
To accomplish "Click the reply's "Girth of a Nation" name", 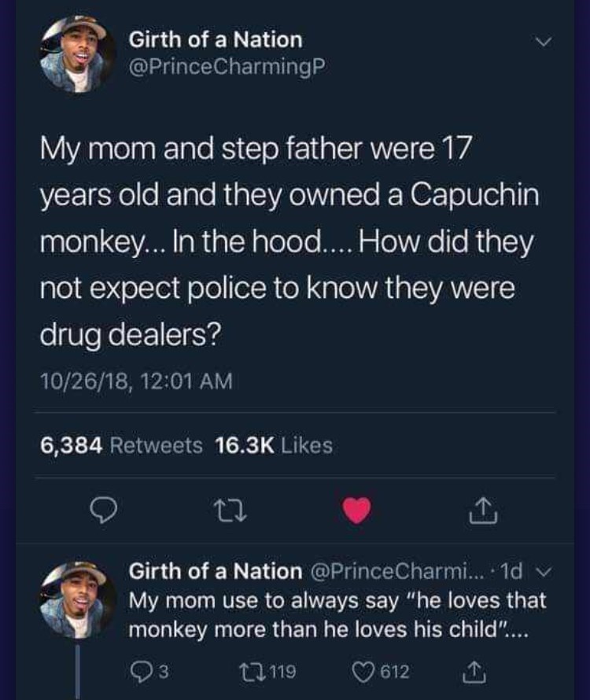I will point(215,570).
